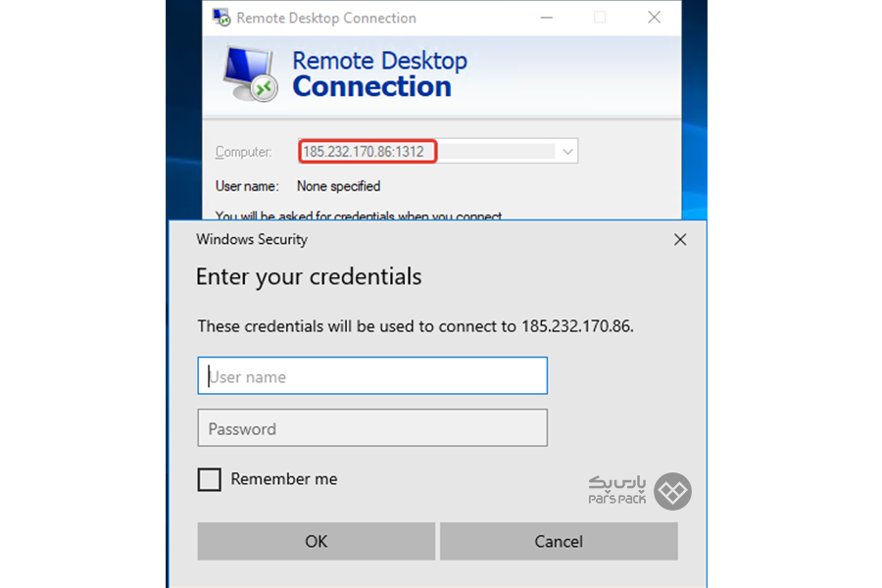The image size is (882, 588).
Task: Click the User name field in Windows Security
Action: point(372,376)
